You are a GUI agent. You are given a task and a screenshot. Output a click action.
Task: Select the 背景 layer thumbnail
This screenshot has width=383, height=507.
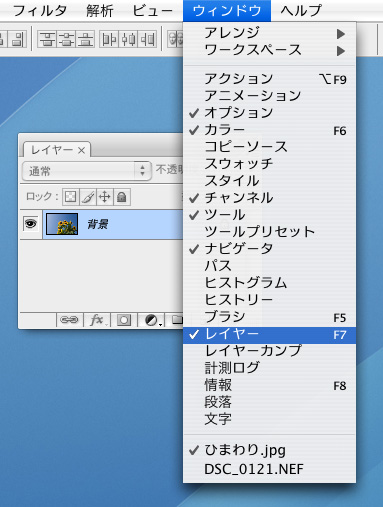(62, 224)
